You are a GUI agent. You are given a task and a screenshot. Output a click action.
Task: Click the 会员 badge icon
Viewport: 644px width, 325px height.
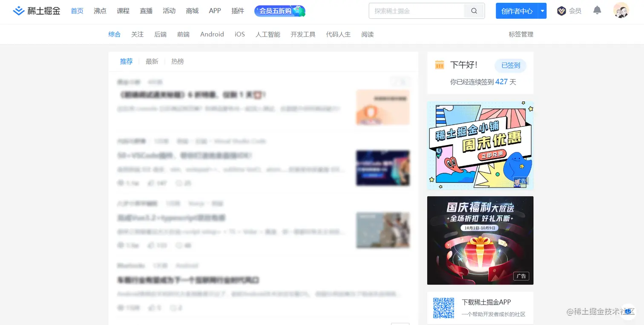coord(561,11)
